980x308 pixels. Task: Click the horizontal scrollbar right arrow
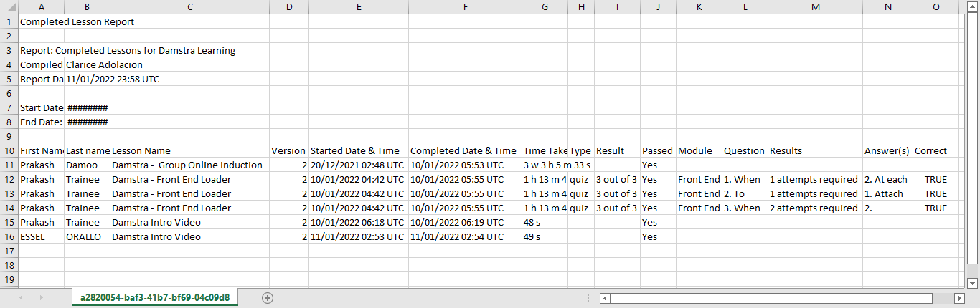tap(958, 298)
